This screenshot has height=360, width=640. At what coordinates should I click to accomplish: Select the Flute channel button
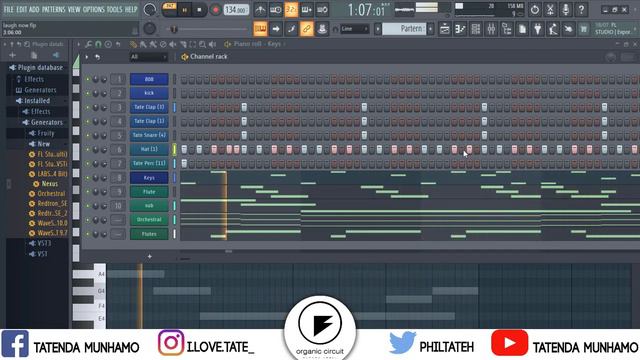[149, 191]
